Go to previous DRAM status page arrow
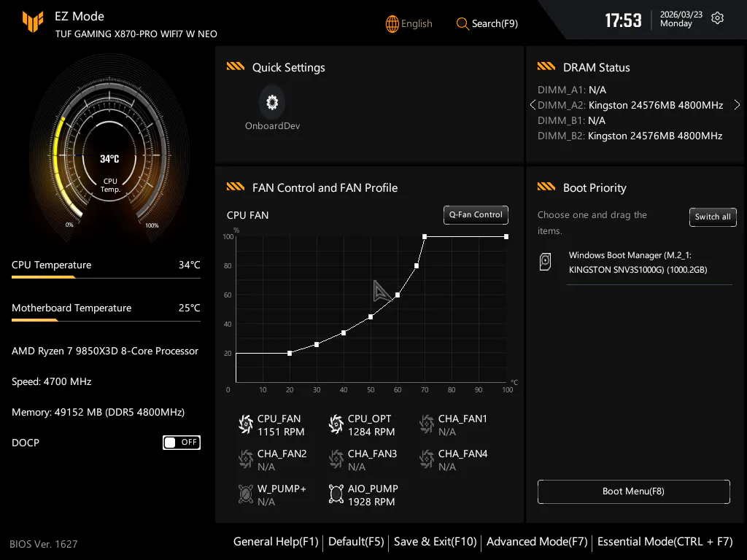The width and height of the screenshot is (747, 560). coord(533,105)
